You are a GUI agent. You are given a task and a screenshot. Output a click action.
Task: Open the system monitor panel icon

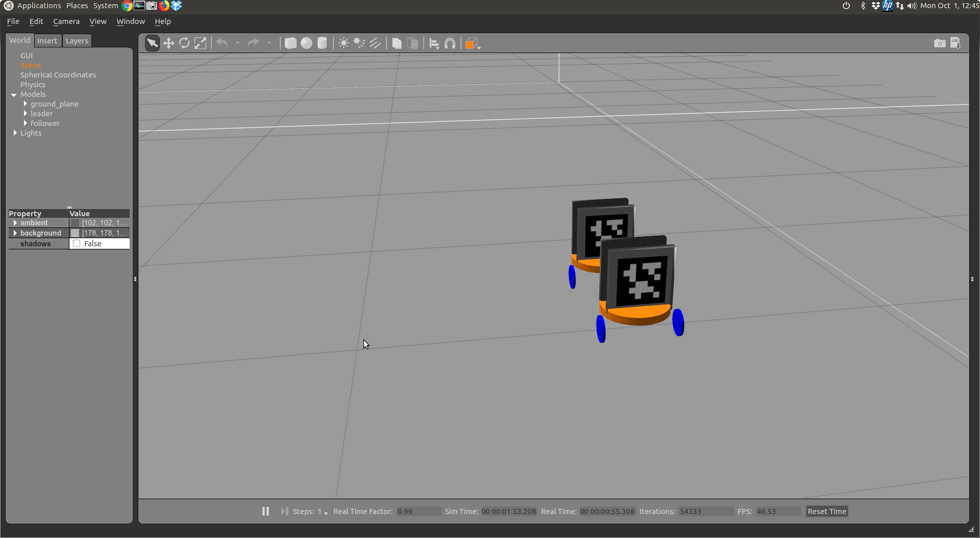point(139,6)
